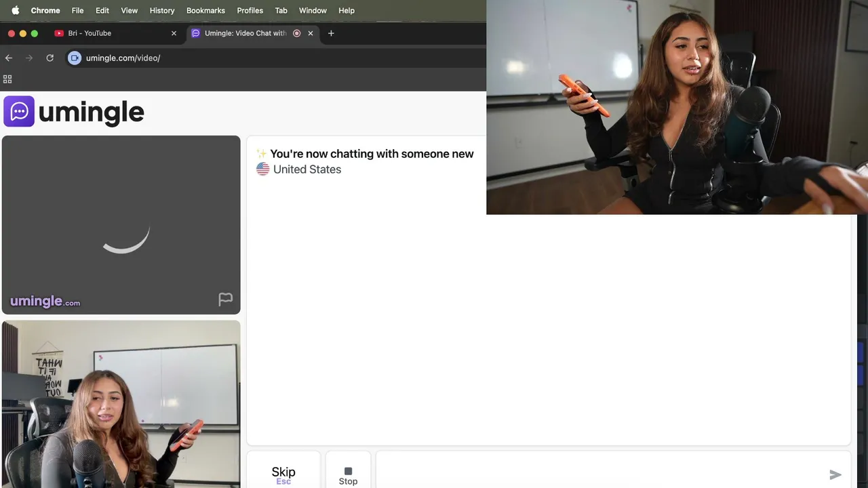Click the recording indicator on Umingle tab
Viewport: 868px width, 488px height.
pyautogui.click(x=296, y=33)
